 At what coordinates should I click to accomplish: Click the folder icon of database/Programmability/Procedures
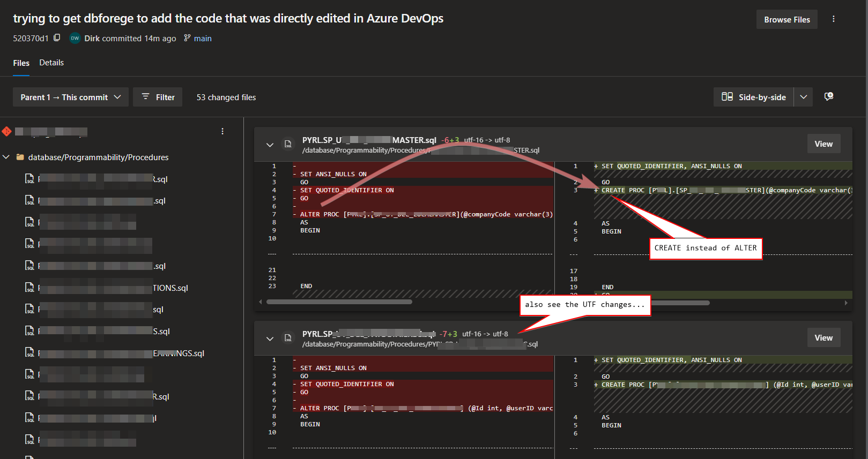pyautogui.click(x=20, y=157)
